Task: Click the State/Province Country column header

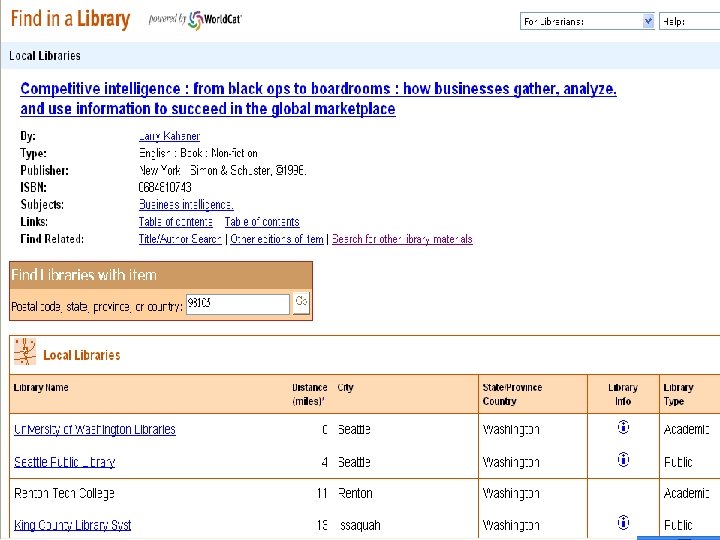Action: pos(512,394)
